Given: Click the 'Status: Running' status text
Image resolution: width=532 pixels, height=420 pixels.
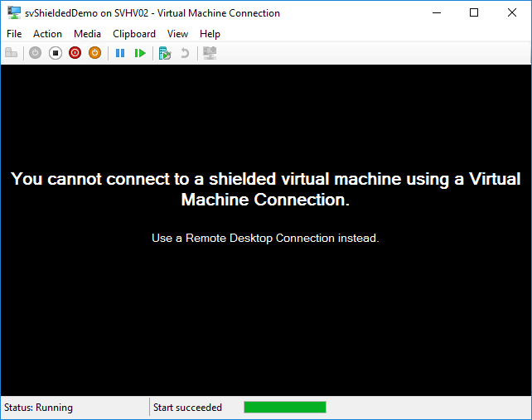Looking at the screenshot, I should point(38,407).
